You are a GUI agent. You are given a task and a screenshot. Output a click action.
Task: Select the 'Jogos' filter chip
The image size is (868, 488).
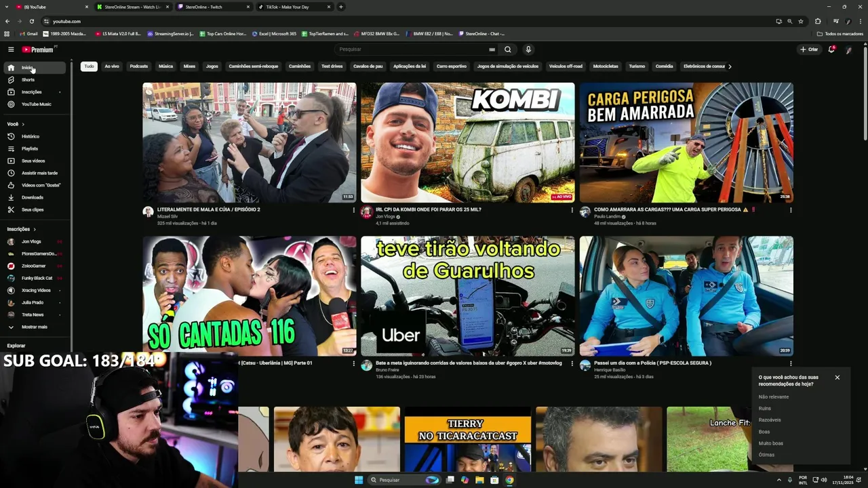[212, 66]
